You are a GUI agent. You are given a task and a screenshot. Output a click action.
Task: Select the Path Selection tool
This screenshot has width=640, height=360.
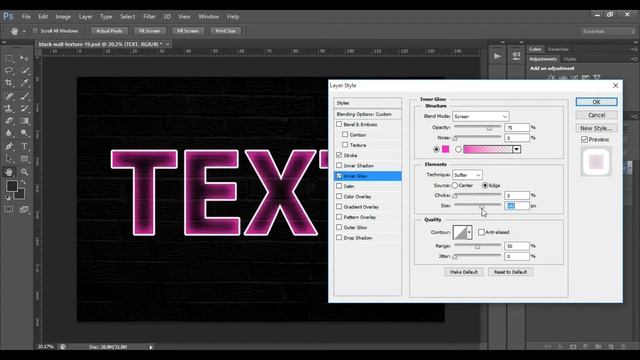tap(9, 158)
